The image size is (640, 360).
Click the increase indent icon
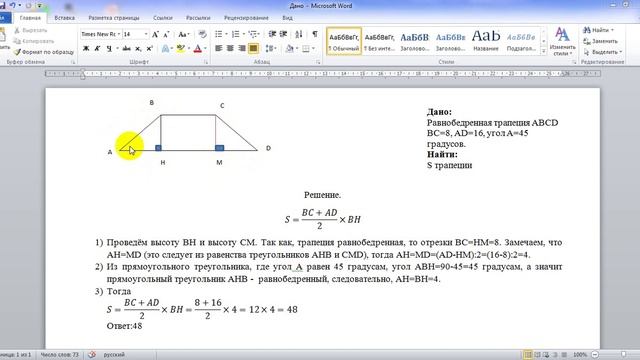pyautogui.click(x=283, y=34)
